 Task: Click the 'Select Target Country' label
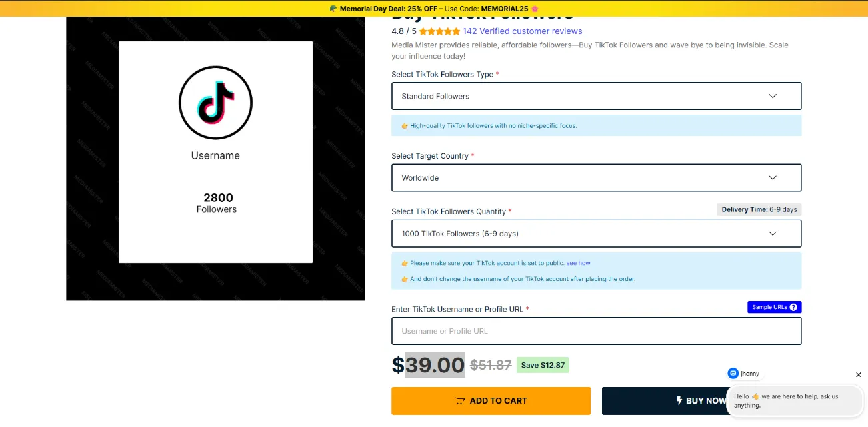pos(430,156)
